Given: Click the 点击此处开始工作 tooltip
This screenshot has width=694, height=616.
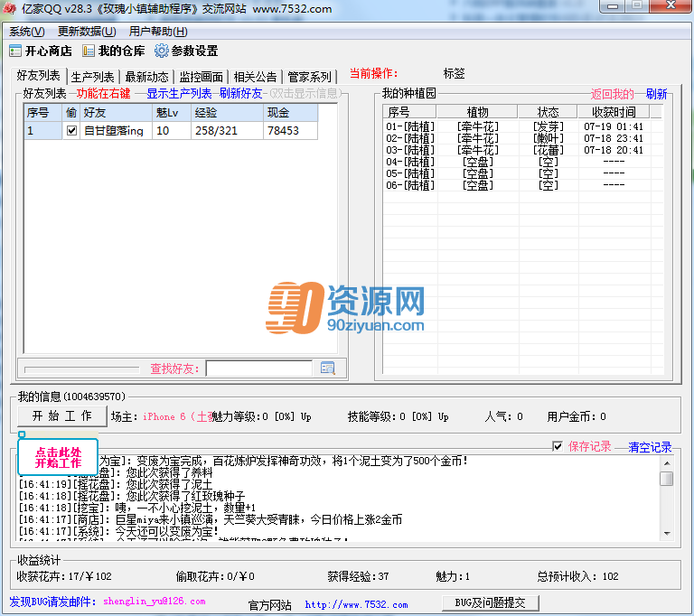Looking at the screenshot, I should tap(58, 457).
